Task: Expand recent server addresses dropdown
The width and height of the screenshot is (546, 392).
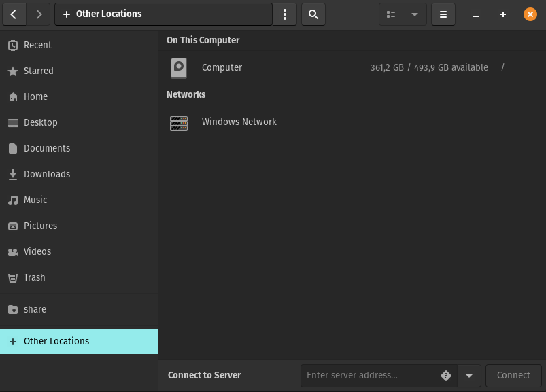Action: [469, 376]
